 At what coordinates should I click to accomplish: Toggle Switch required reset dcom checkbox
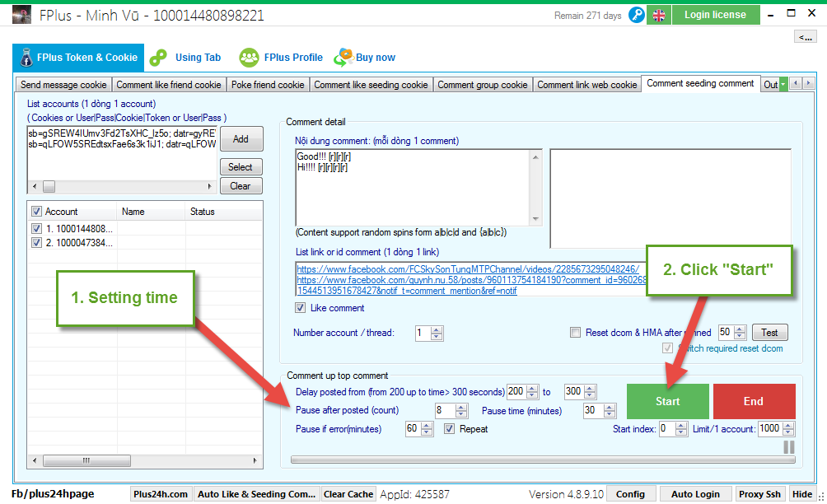click(x=668, y=348)
